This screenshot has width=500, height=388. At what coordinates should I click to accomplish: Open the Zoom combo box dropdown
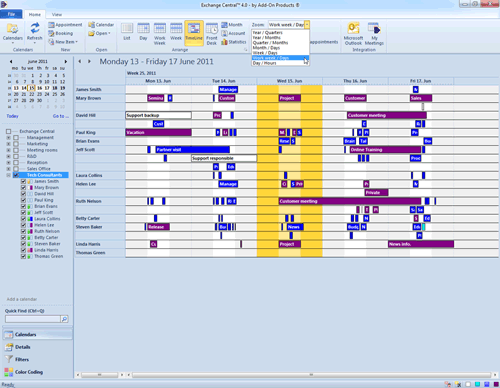coord(307,25)
